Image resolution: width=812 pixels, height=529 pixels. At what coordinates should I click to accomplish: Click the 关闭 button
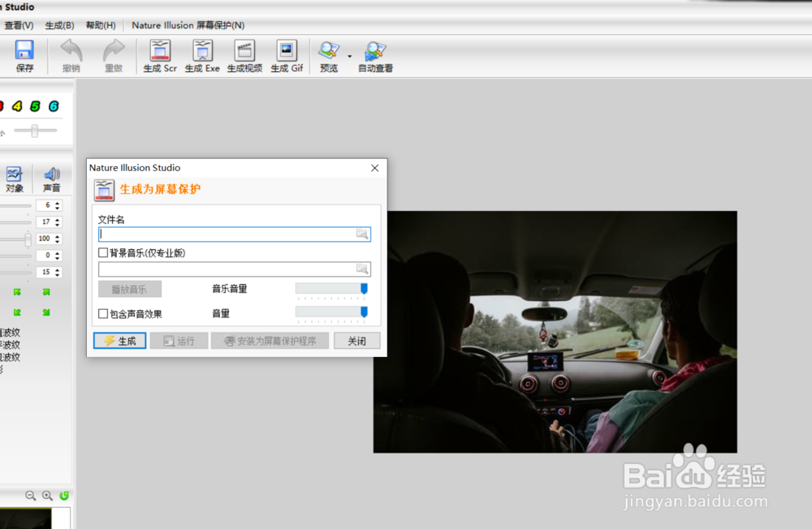click(x=356, y=341)
